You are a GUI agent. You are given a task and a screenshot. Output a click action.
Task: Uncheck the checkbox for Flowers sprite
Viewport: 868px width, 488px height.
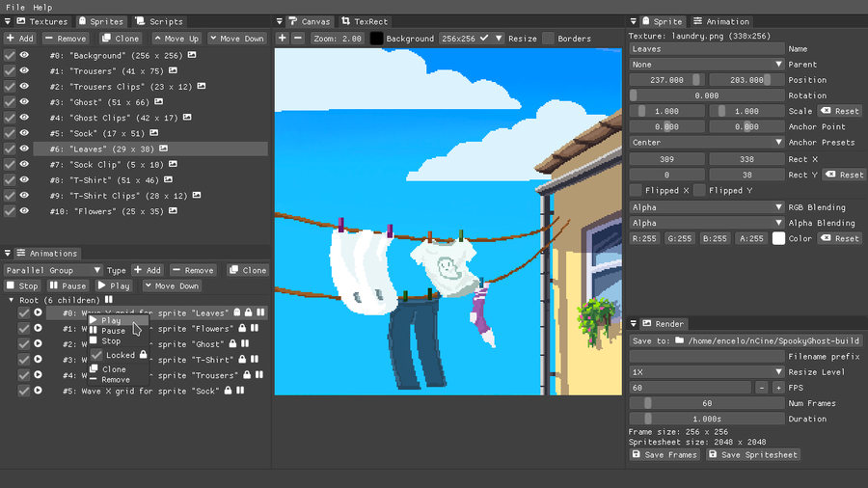point(10,211)
